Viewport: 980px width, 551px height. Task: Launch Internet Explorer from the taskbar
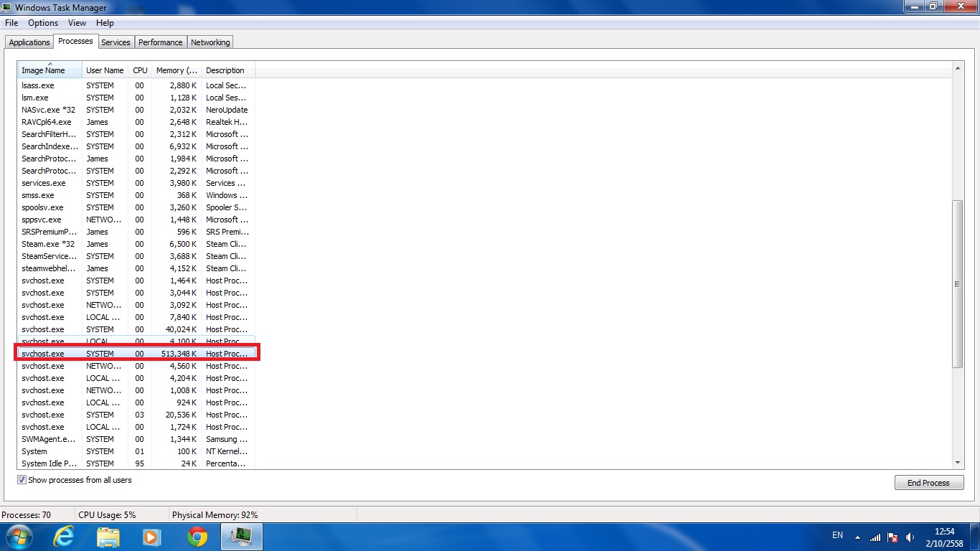pyautogui.click(x=64, y=537)
